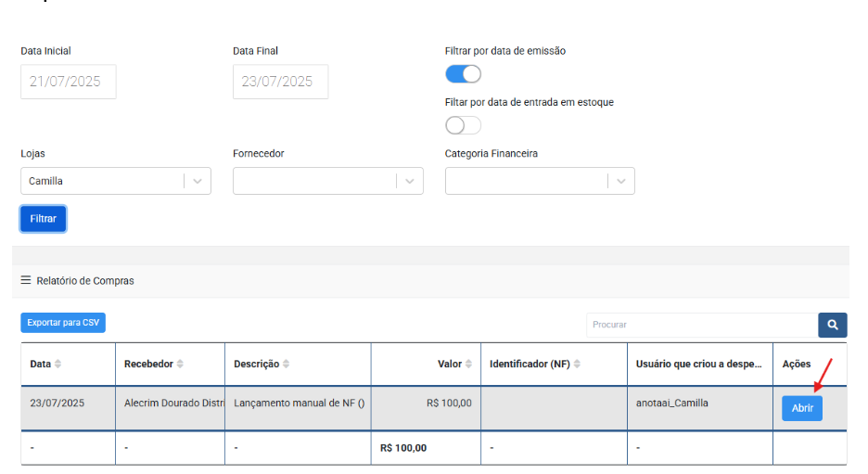Sort by Descrição column sort icon

[286, 365]
